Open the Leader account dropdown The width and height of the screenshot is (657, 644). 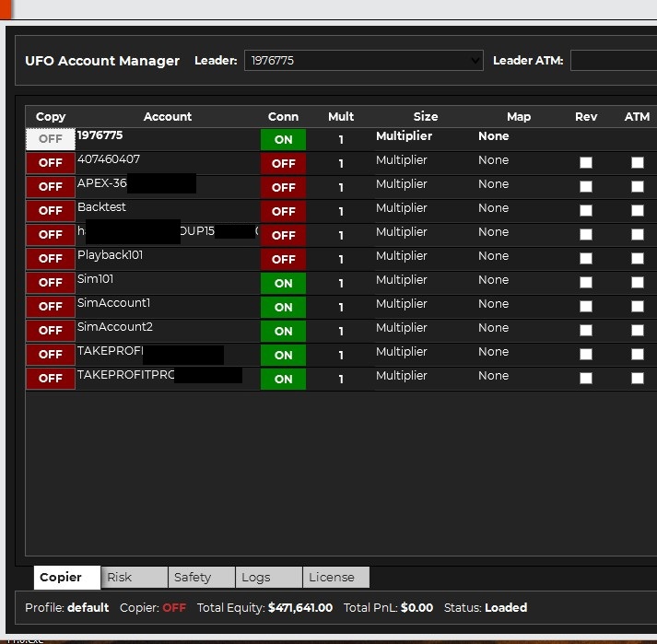pyautogui.click(x=364, y=60)
